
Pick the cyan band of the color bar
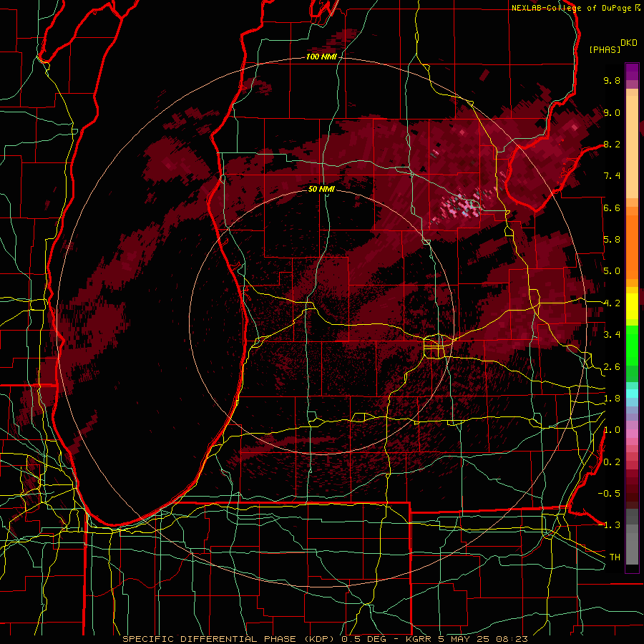click(x=632, y=394)
